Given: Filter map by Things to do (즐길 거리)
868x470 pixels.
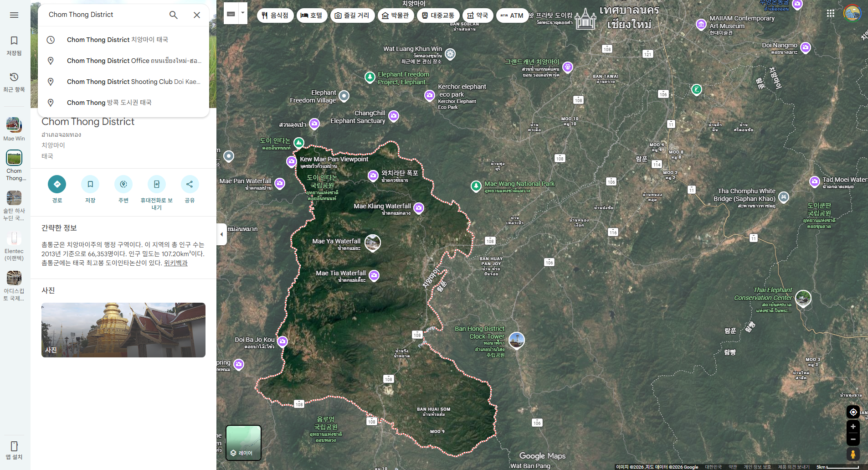Looking at the screenshot, I should pos(352,15).
